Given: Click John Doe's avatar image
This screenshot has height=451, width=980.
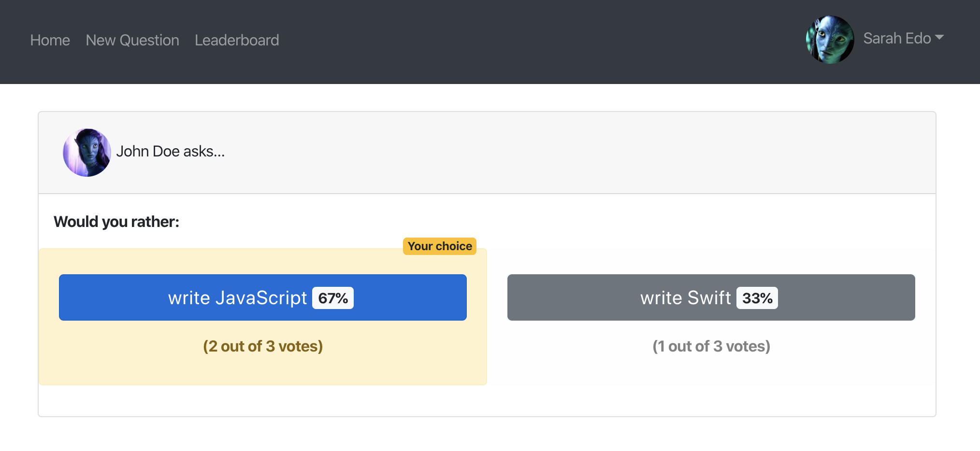Looking at the screenshot, I should pos(87,153).
